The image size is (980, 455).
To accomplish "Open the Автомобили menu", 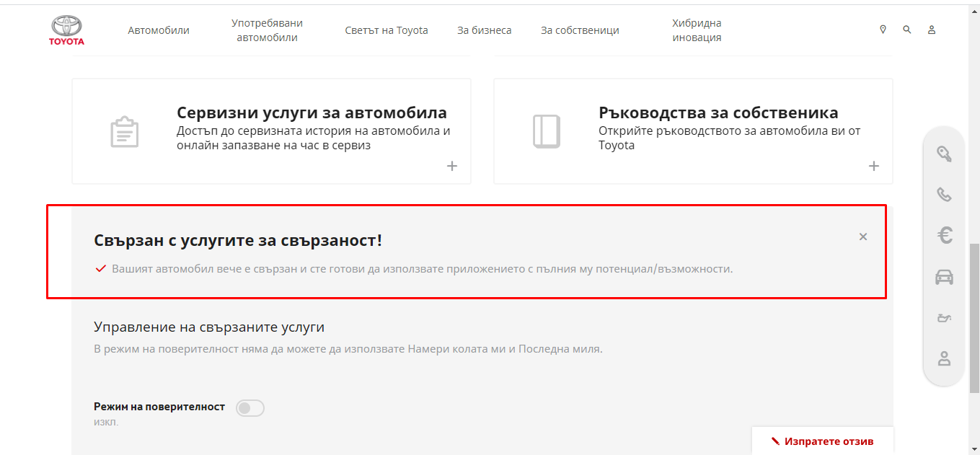I will [158, 30].
